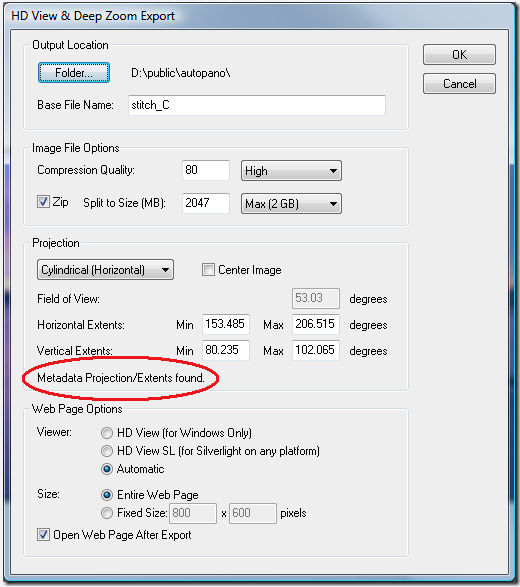This screenshot has height=587, width=520.
Task: Click the Compression Quality value field
Action: (206, 170)
